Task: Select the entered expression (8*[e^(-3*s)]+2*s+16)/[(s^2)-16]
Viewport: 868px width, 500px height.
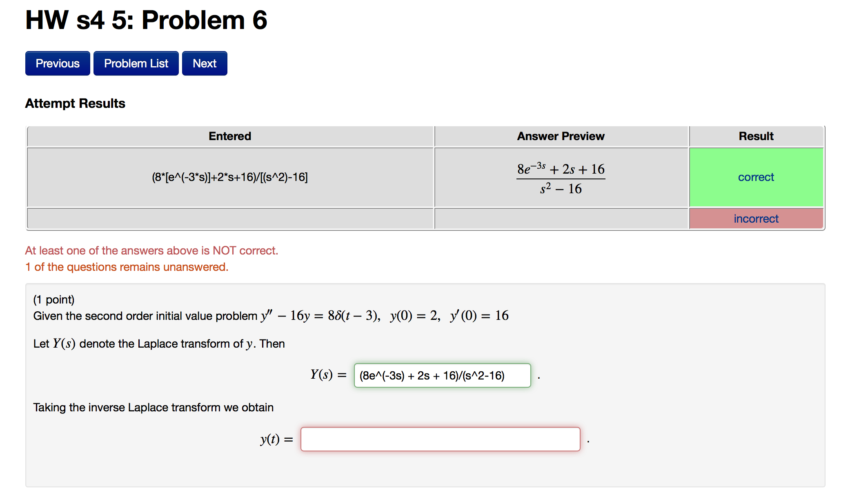Action: click(x=229, y=177)
